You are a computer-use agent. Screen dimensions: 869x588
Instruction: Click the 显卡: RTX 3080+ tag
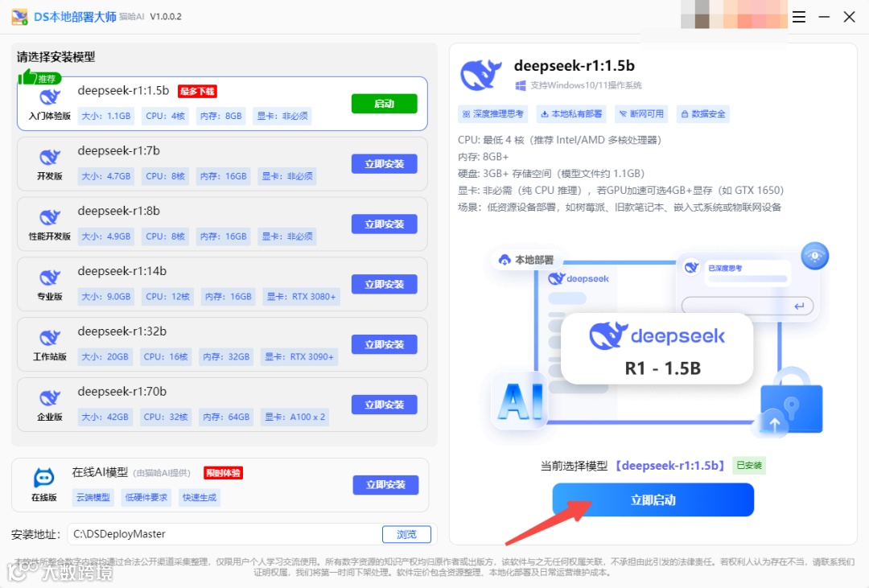pyautogui.click(x=302, y=297)
